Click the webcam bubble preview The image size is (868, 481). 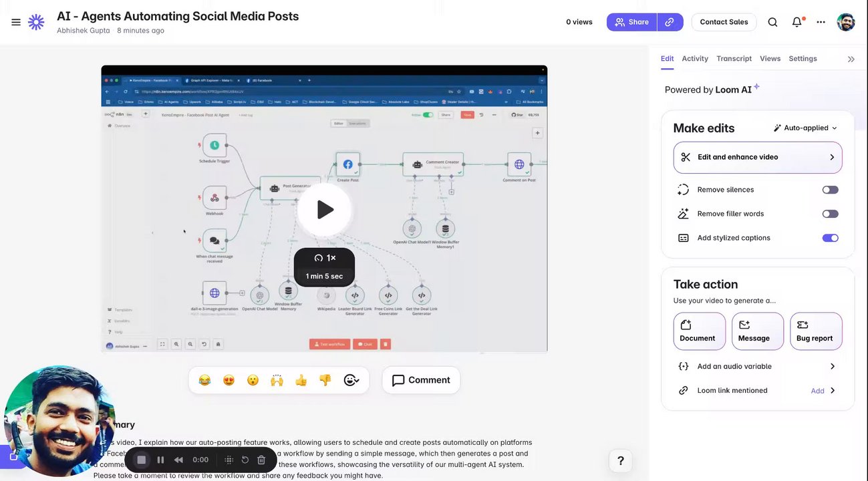pyautogui.click(x=59, y=421)
